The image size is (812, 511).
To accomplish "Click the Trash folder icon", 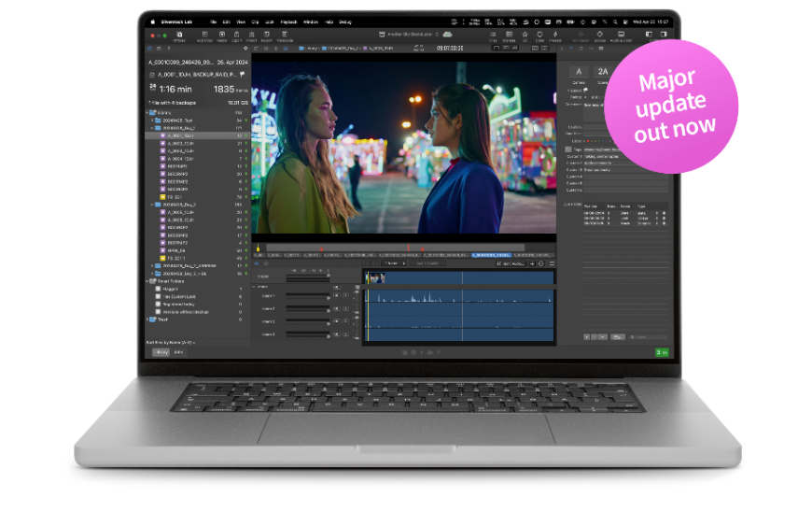I will (152, 319).
